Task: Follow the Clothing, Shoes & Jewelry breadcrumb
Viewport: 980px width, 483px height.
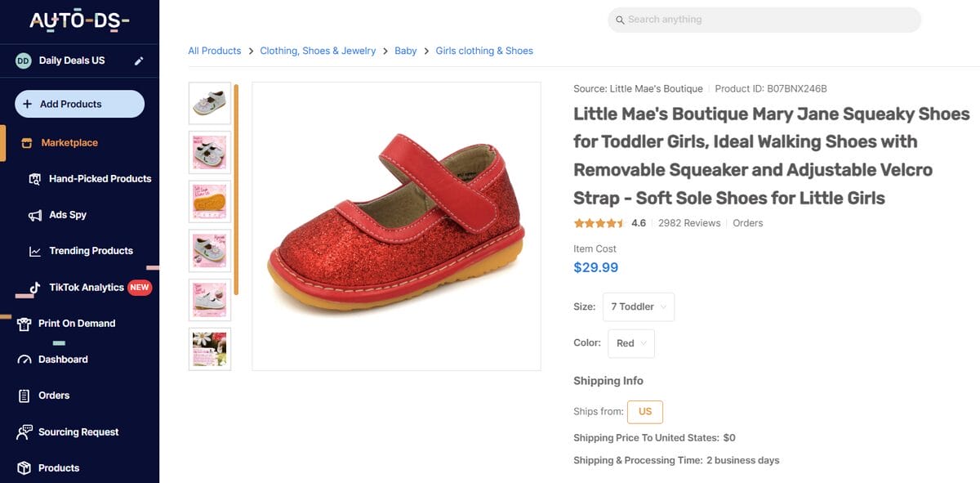Action: [318, 51]
